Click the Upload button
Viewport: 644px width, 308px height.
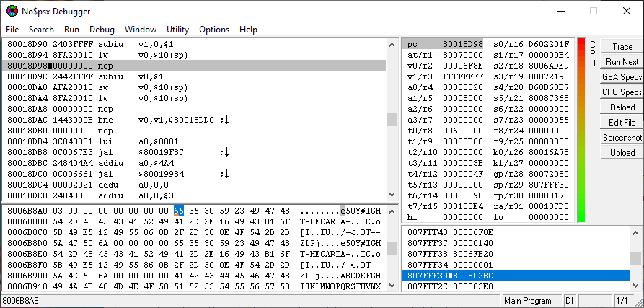point(622,153)
